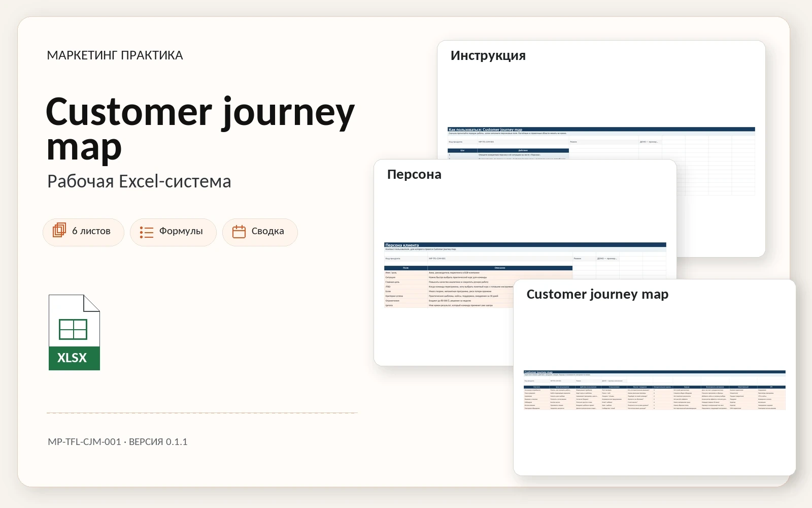
Task: Select the Формулы badge
Action: pyautogui.click(x=173, y=232)
